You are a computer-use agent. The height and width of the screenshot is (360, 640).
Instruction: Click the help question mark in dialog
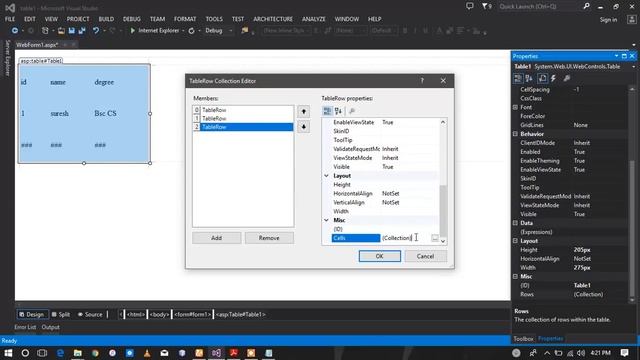[x=422, y=81]
